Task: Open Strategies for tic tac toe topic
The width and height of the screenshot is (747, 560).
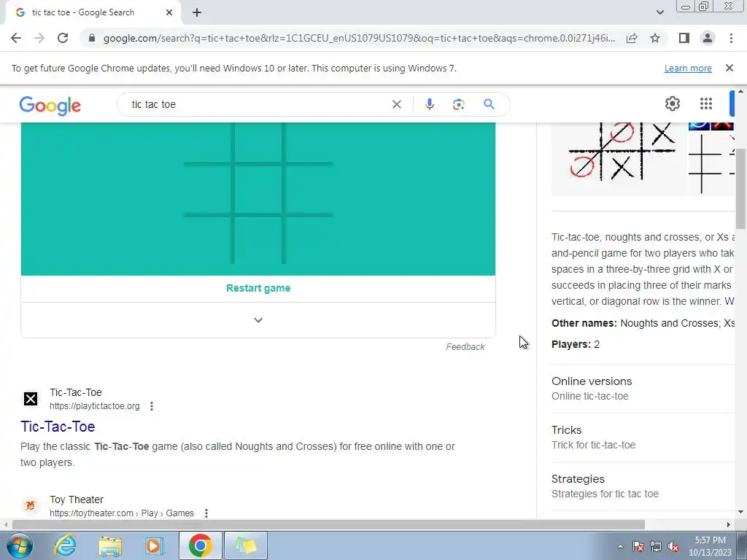Action: (x=605, y=486)
